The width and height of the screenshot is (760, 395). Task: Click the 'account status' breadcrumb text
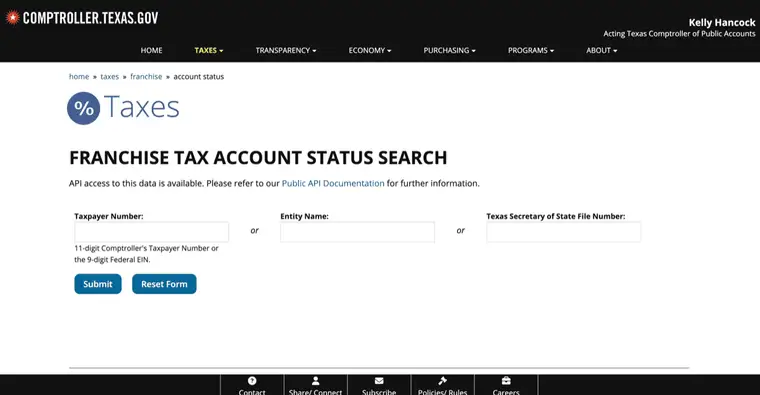[199, 77]
